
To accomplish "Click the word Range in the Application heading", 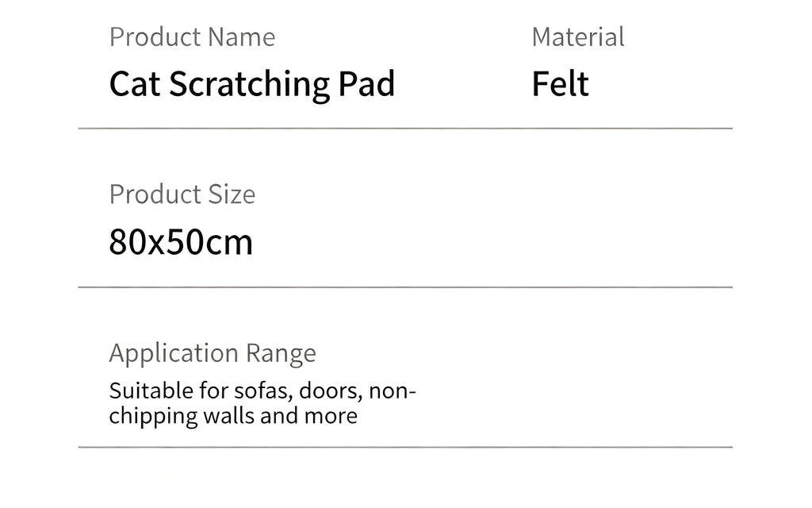I will [x=281, y=355].
